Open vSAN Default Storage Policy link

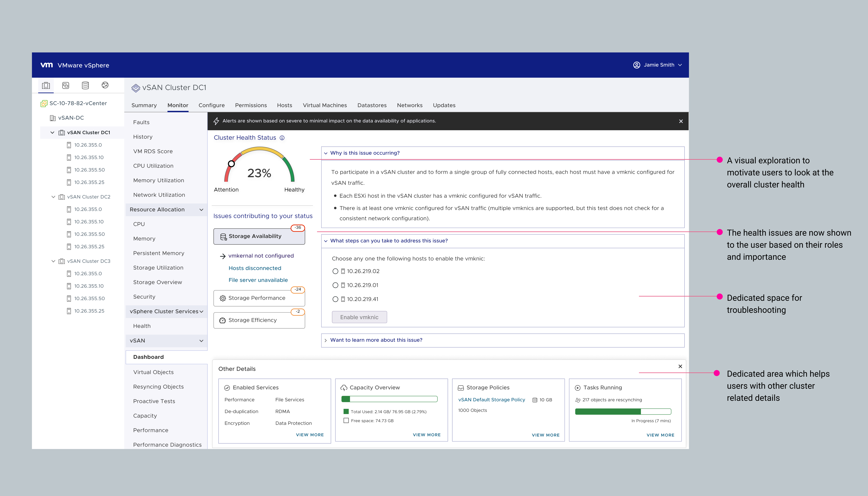(492, 400)
